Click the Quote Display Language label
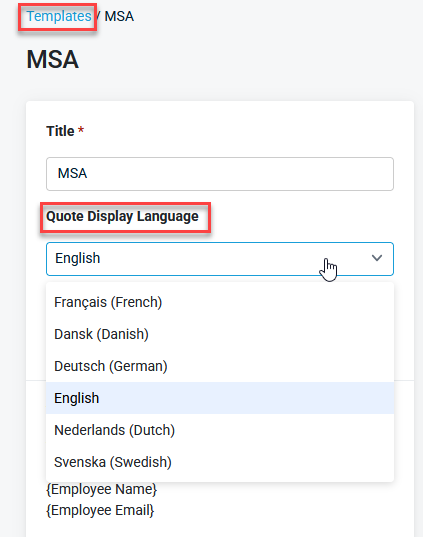 point(122,216)
